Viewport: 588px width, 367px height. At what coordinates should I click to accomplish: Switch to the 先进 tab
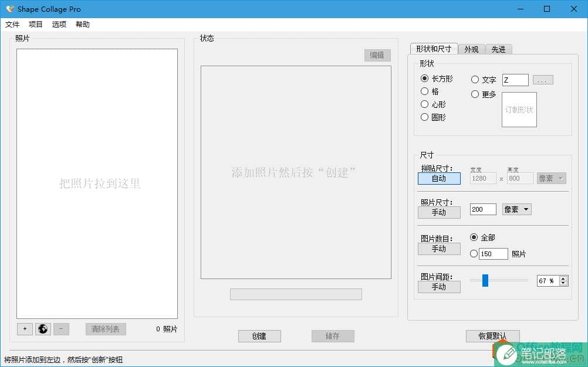point(498,49)
